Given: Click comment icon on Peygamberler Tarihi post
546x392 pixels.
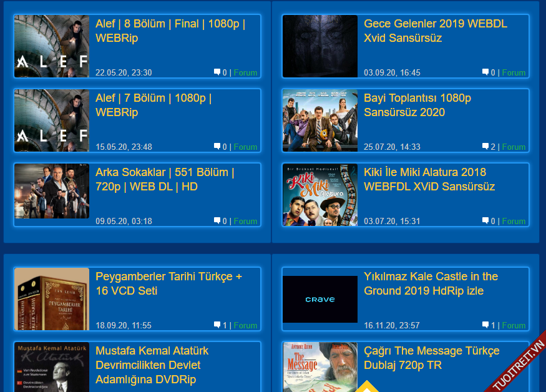Looking at the screenshot, I should [x=217, y=325].
